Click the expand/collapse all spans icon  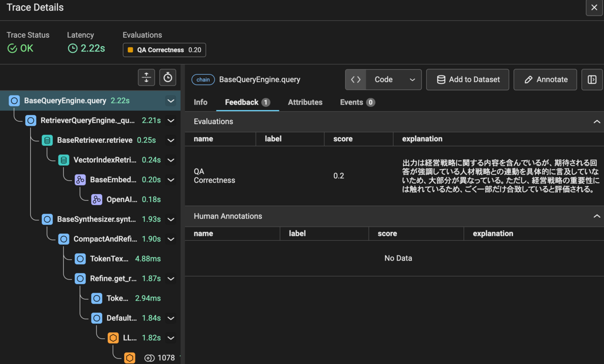[146, 77]
